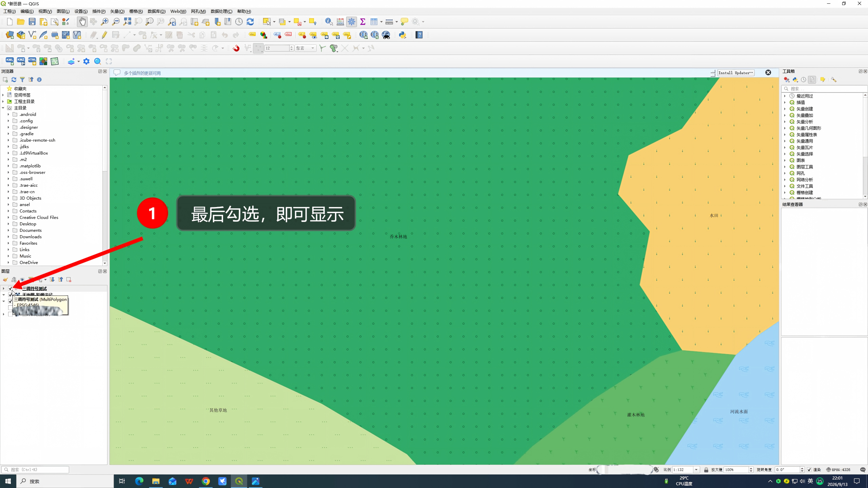
Task: Zoom to full extent
Action: click(127, 22)
